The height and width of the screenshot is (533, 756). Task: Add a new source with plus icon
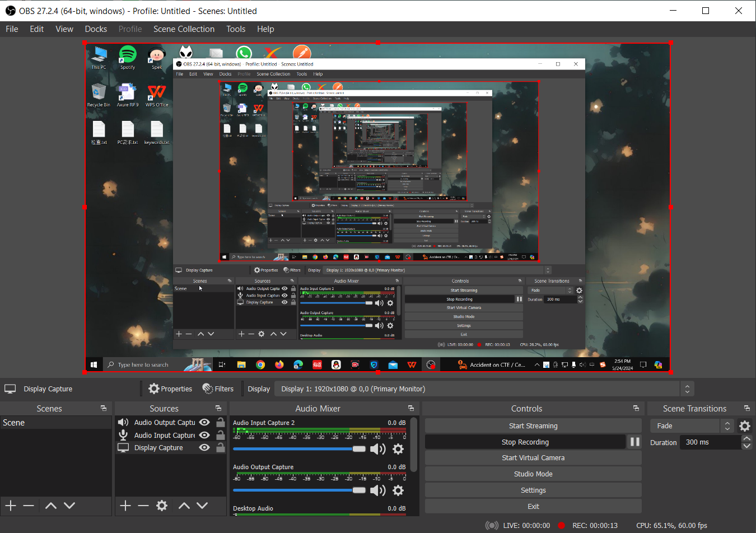[125, 506]
